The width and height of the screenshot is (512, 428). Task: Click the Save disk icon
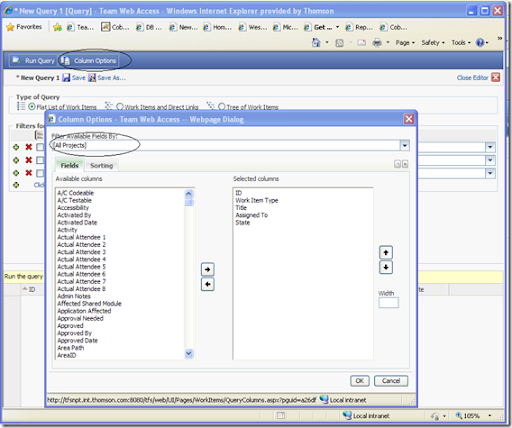pyautogui.click(x=66, y=78)
